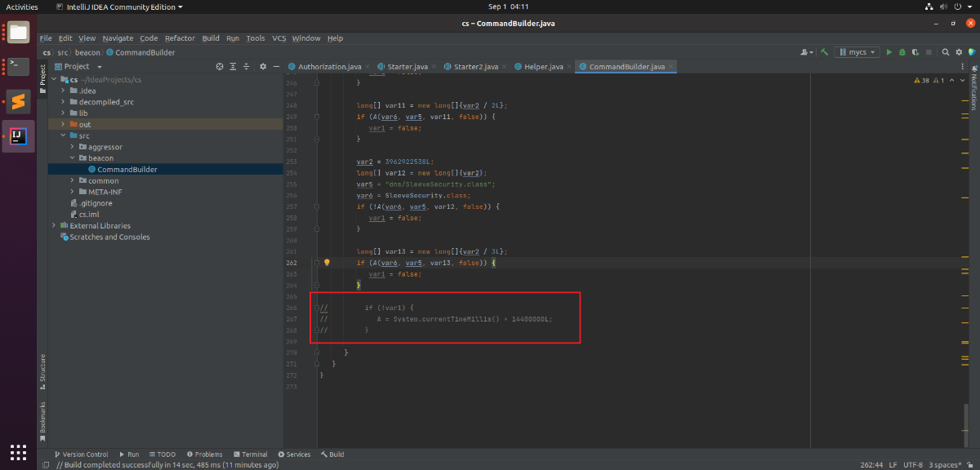Open Version Control tool window

click(81, 454)
